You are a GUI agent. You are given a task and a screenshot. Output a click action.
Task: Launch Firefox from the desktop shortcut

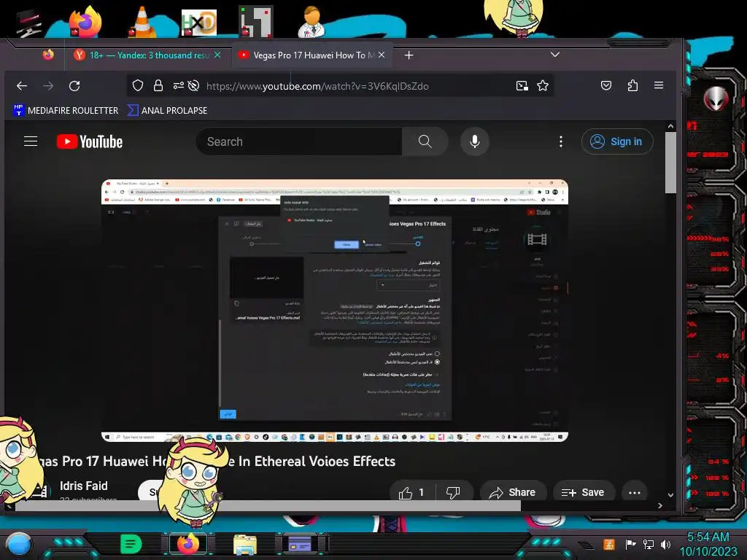coord(85,21)
